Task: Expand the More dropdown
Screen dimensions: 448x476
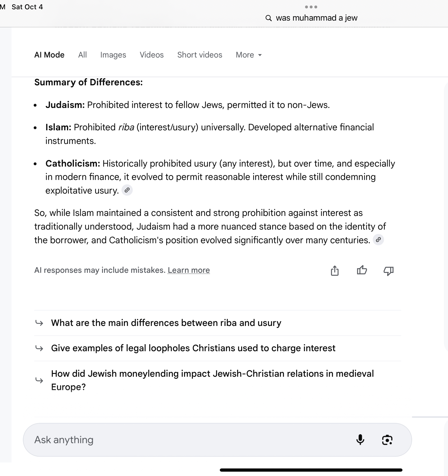Action: click(x=249, y=55)
